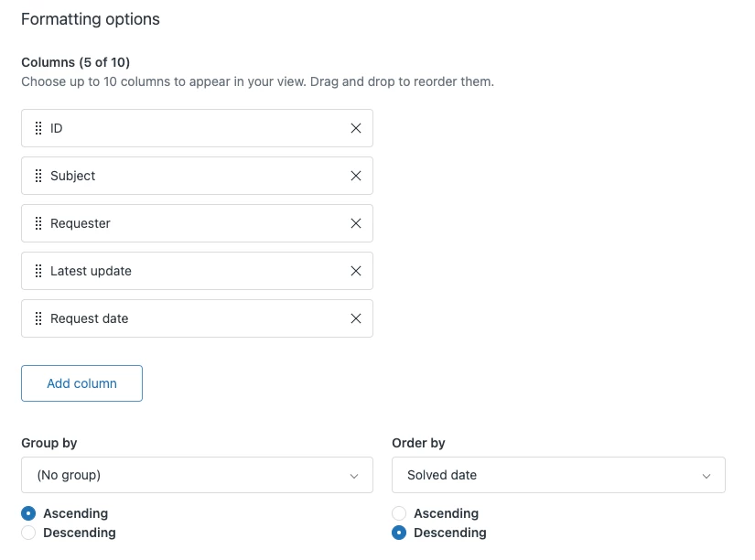Remove the Requester column

point(356,223)
